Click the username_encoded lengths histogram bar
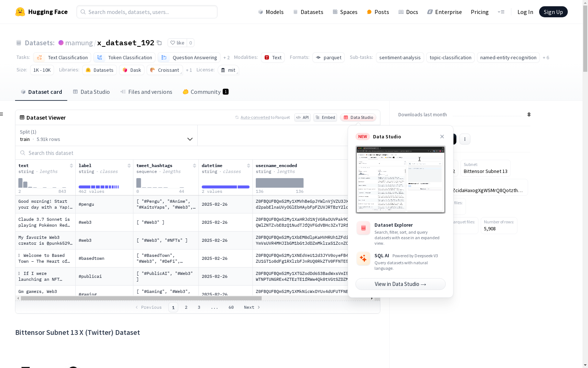 point(280,183)
